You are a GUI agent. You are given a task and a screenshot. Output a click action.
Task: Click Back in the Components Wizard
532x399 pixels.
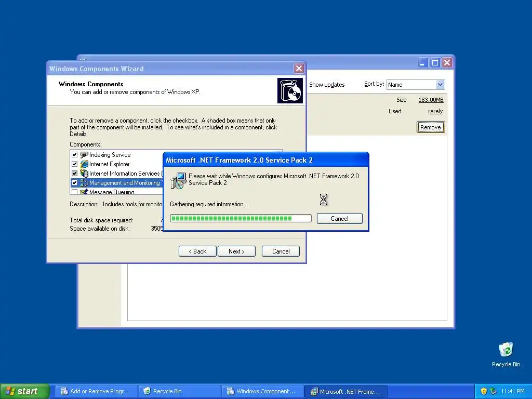point(197,251)
